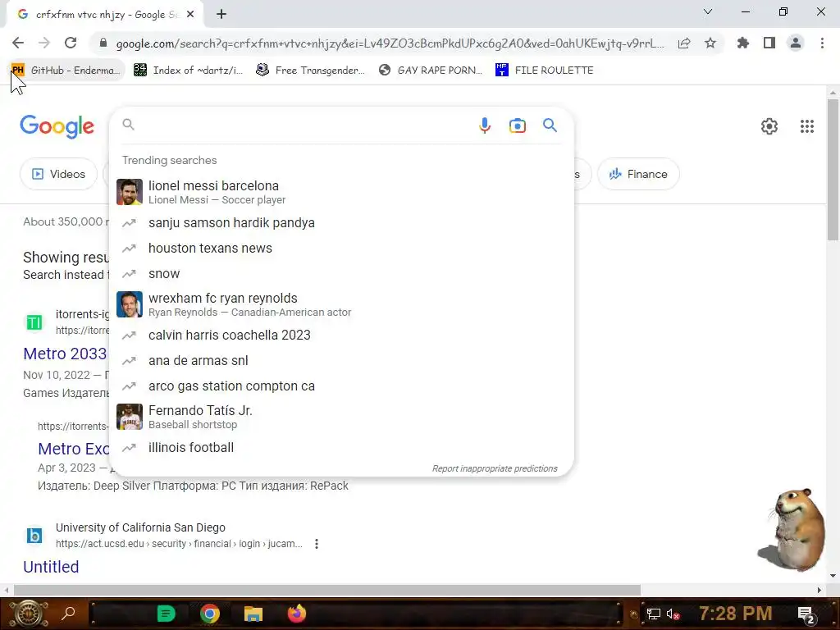Choose the snow trending suggestion
Viewport: 840px width, 630px height.
tap(341, 274)
